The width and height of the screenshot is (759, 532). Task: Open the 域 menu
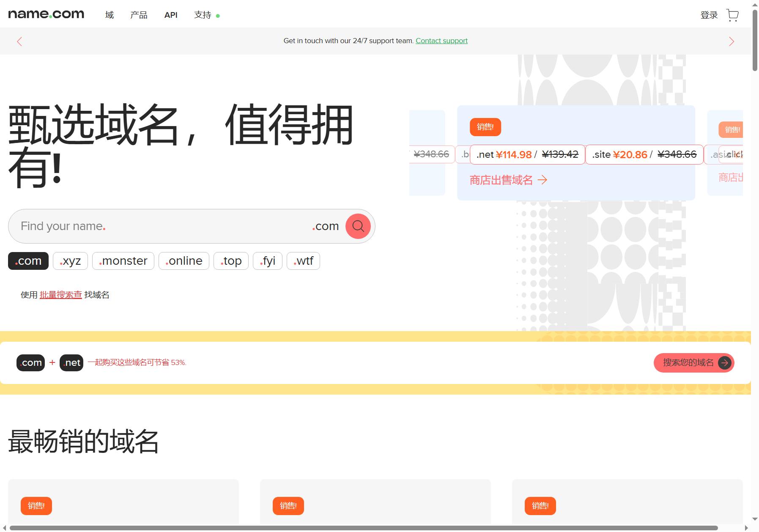[110, 15]
